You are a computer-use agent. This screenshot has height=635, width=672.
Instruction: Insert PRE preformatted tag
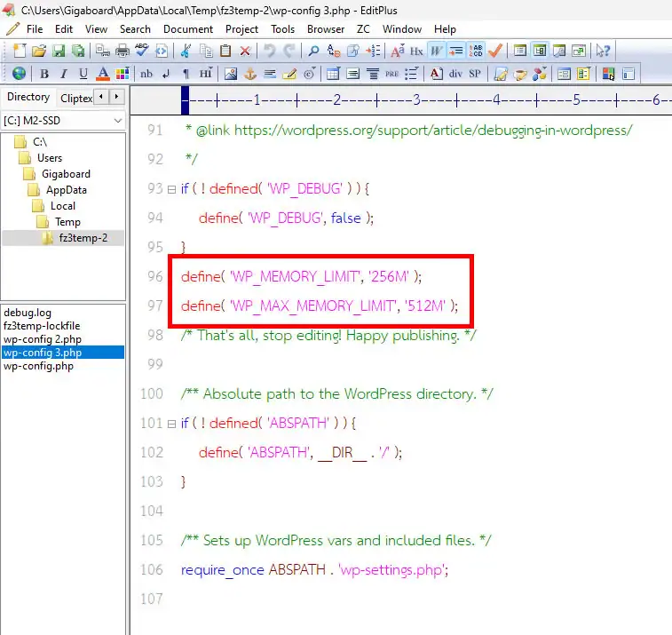pyautogui.click(x=391, y=74)
